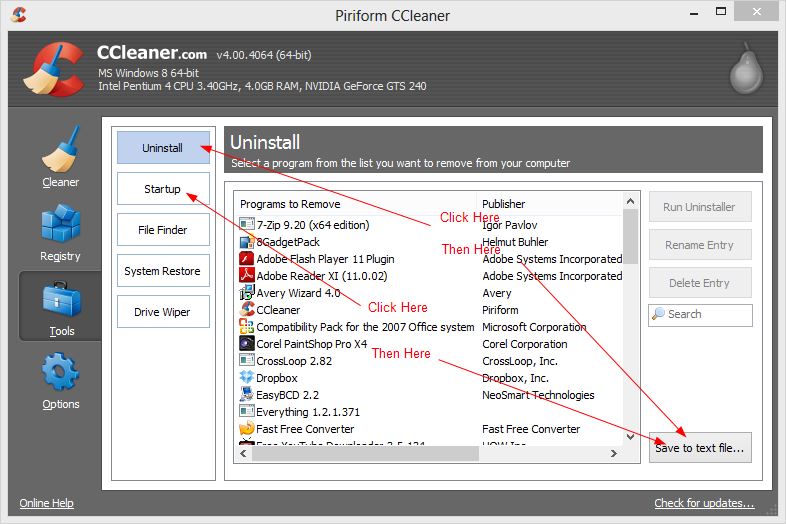
Task: Click the 7-Zip program icon
Action: (x=247, y=224)
